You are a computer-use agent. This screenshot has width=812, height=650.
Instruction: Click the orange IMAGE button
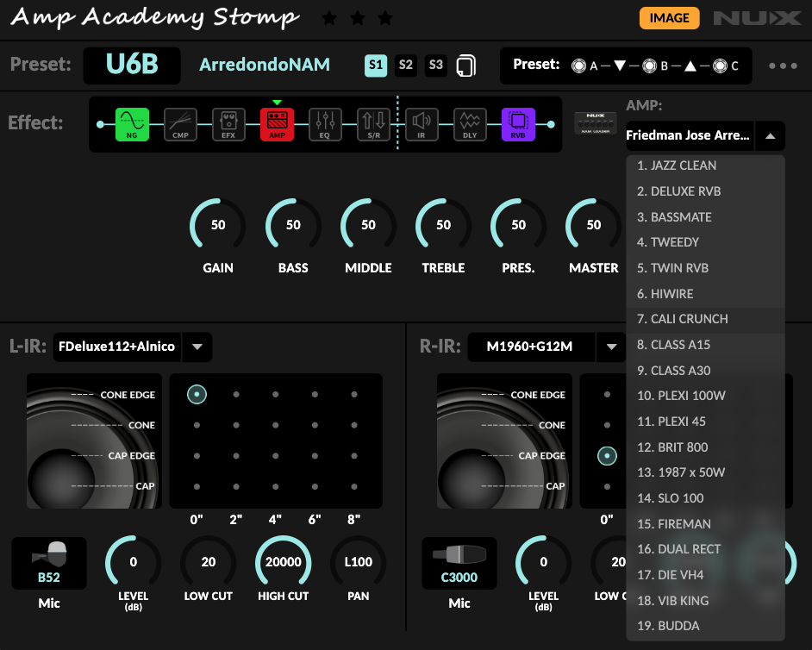(669, 18)
